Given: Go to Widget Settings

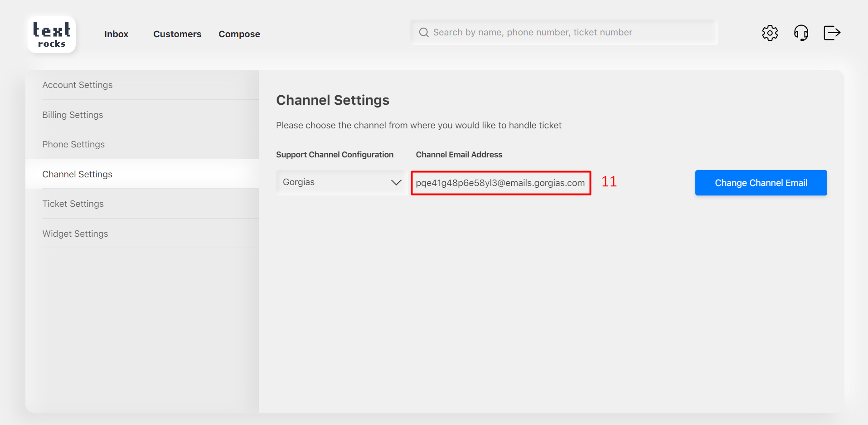Looking at the screenshot, I should click(x=75, y=234).
